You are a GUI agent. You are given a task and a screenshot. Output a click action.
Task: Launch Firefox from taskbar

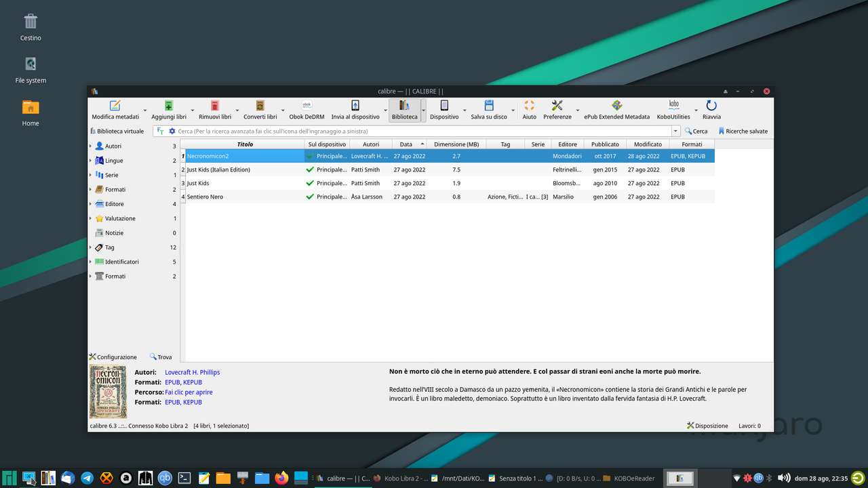pyautogui.click(x=281, y=478)
